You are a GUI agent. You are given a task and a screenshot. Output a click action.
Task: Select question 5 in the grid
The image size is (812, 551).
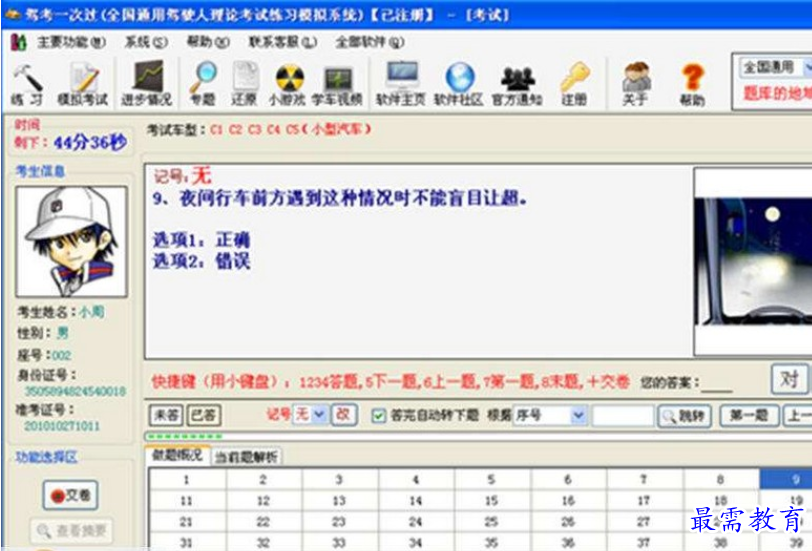click(491, 480)
